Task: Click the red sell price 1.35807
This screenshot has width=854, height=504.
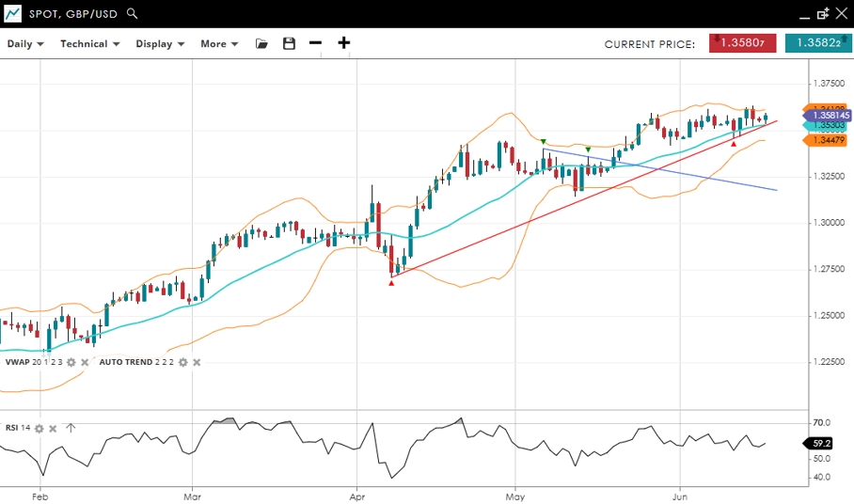Action: pos(743,43)
